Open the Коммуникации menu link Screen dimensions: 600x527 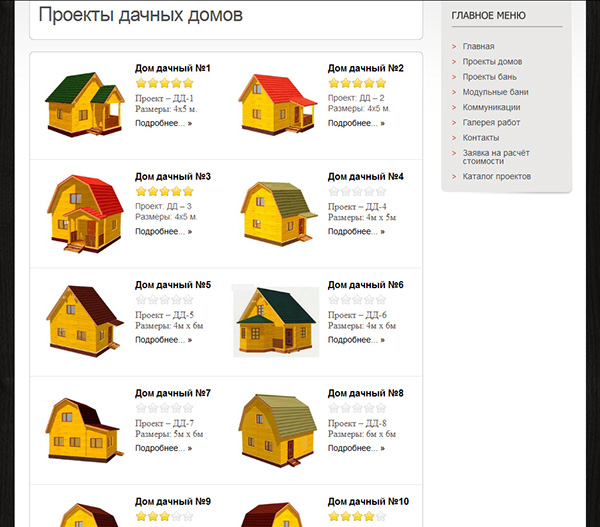point(491,108)
